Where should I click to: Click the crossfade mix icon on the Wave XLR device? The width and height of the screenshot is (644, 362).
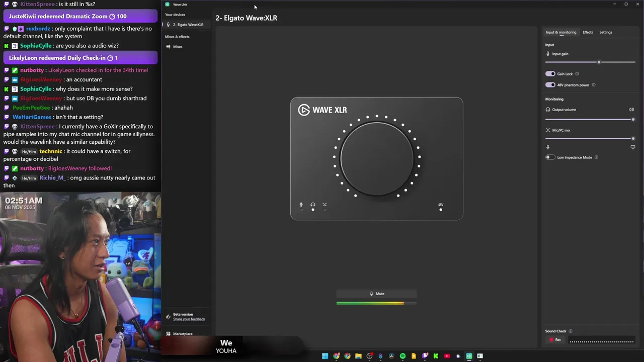pyautogui.click(x=325, y=205)
